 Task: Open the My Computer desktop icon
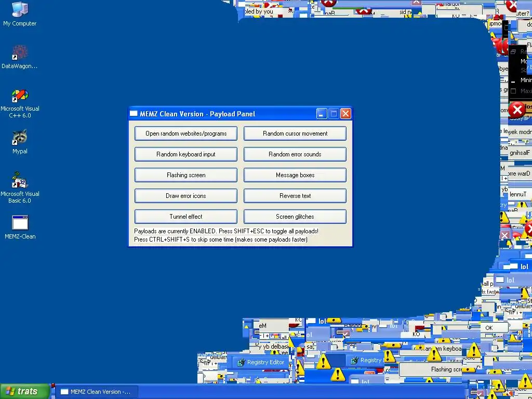click(x=20, y=14)
